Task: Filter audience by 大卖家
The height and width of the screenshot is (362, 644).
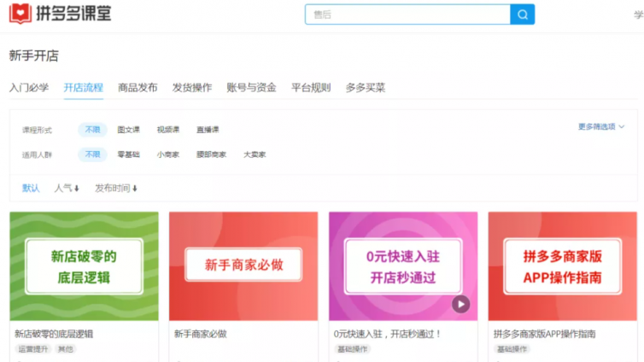Action: (x=255, y=155)
